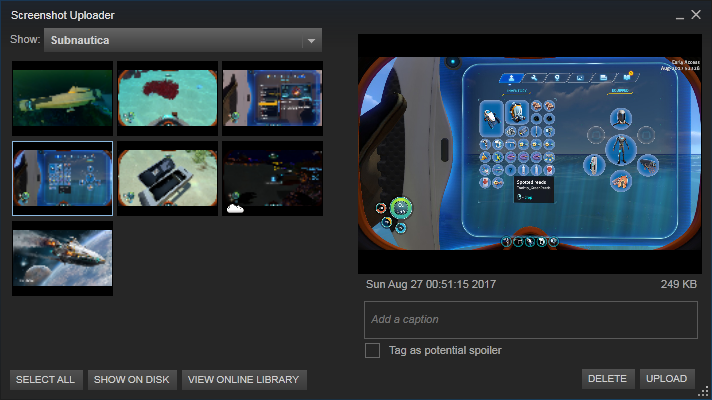Select the open storage locker thumbnail

coord(168,178)
